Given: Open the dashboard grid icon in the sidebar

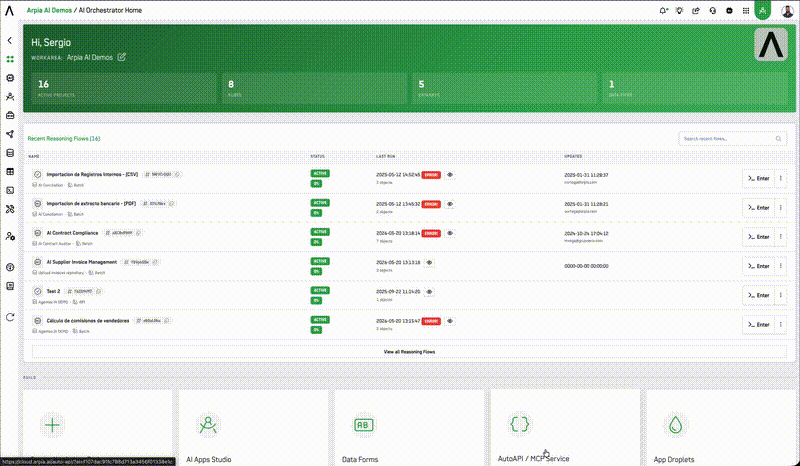Looking at the screenshot, I should click(x=10, y=59).
